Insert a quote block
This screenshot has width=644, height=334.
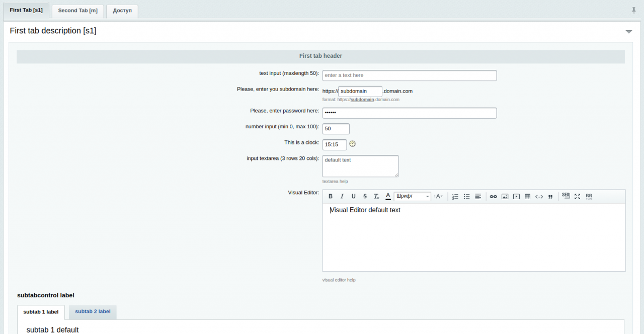click(550, 197)
